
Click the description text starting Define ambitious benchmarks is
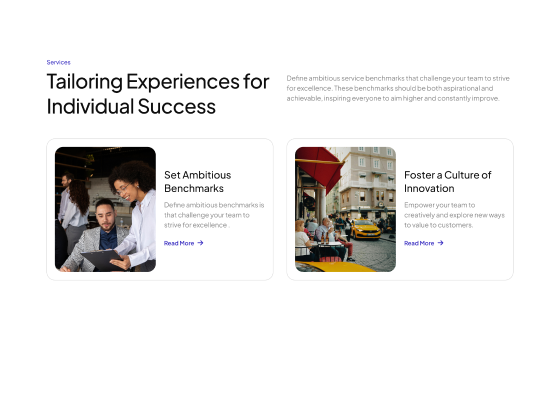click(x=214, y=215)
